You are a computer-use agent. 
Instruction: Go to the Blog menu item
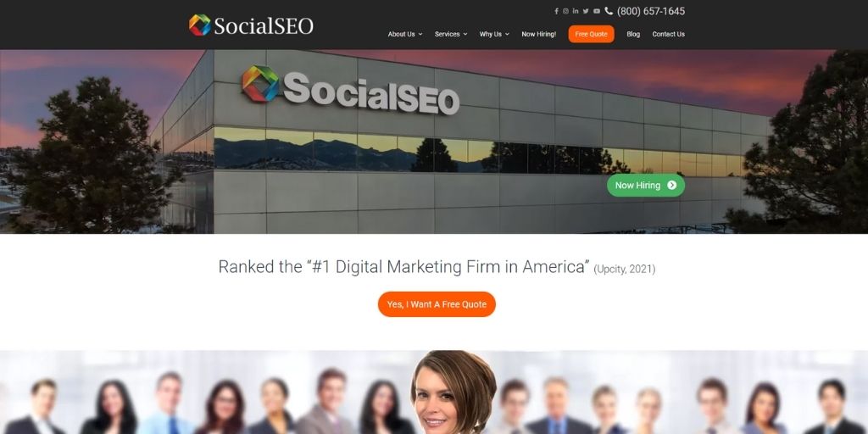[633, 34]
